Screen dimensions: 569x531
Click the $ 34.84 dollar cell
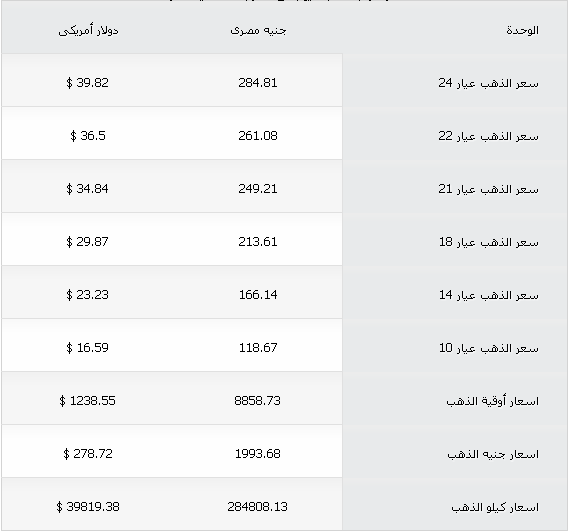(x=87, y=189)
